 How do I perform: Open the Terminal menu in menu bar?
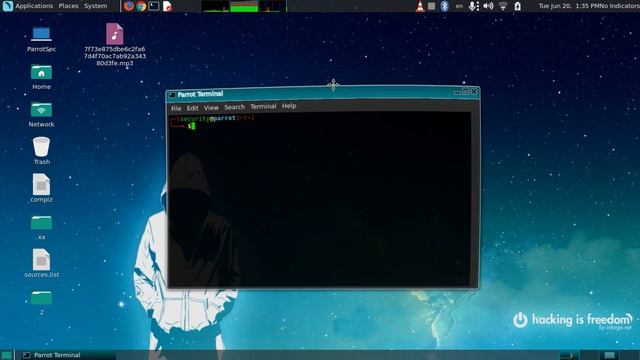point(263,106)
